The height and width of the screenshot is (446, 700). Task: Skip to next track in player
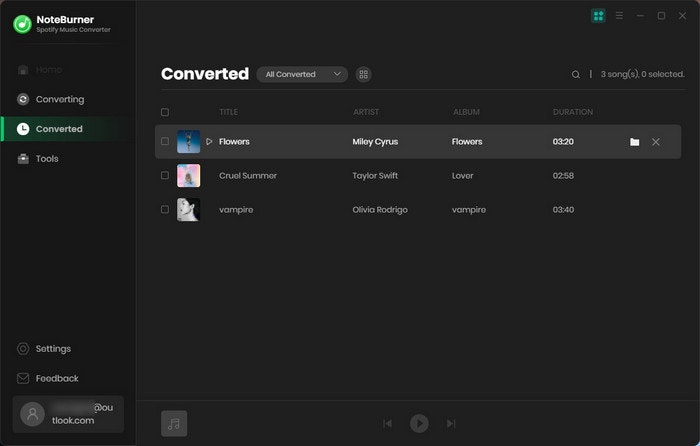pyautogui.click(x=451, y=423)
